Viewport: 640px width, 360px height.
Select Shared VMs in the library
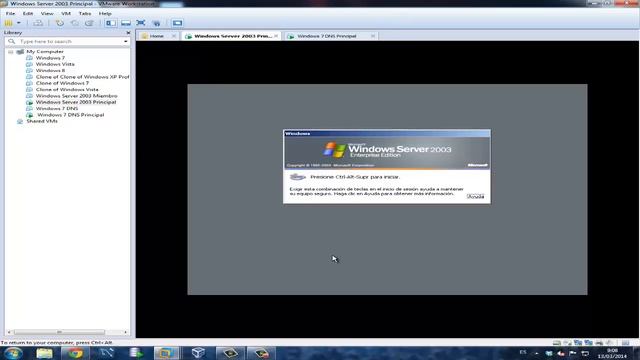click(x=42, y=121)
